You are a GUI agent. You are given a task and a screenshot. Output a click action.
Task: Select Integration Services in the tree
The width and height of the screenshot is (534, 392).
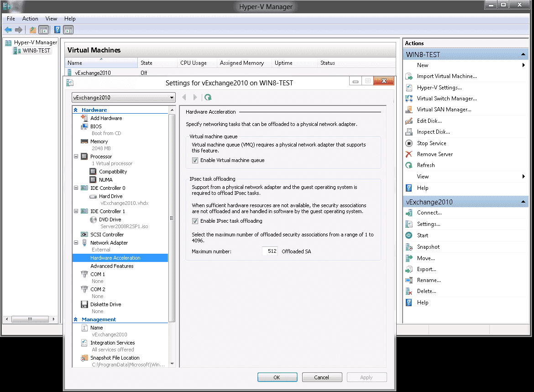click(113, 343)
